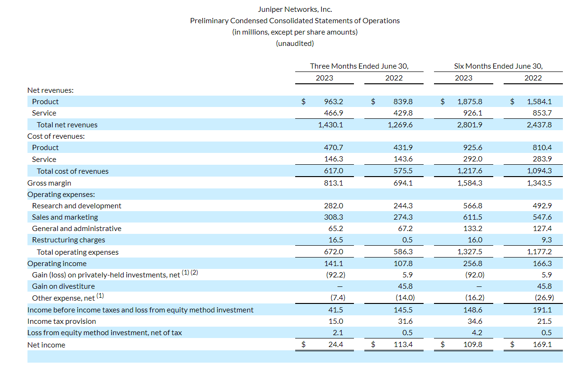The height and width of the screenshot is (365, 588).
Task: Click the Net income row label
Action: point(46,345)
